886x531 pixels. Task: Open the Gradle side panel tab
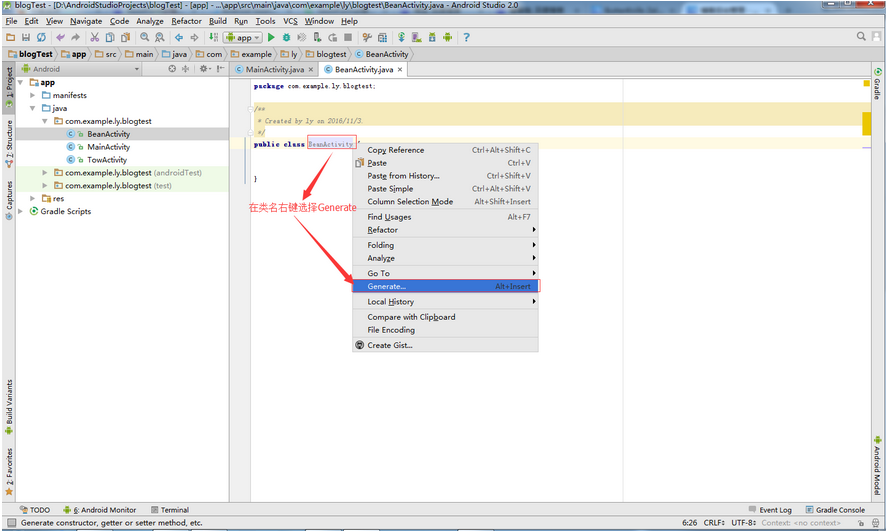point(877,84)
